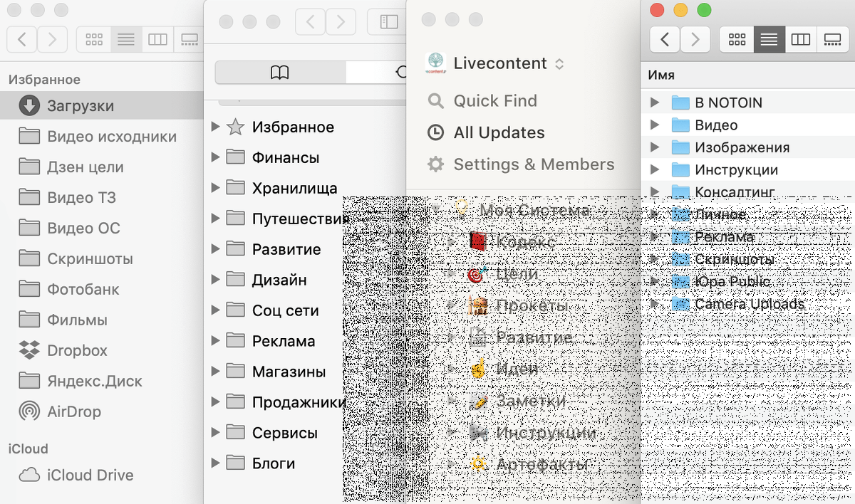855x504 pixels.
Task: Sort by the Имя column header
Action: [661, 75]
